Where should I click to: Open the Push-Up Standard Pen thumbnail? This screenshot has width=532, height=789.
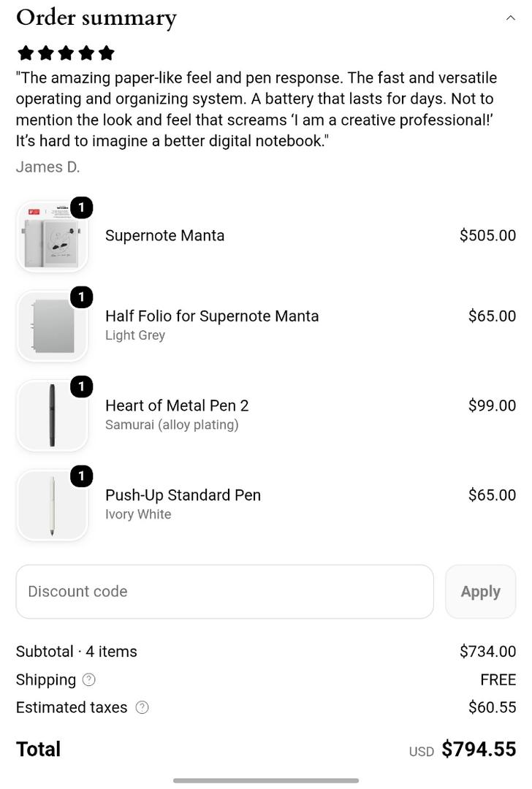pyautogui.click(x=53, y=505)
